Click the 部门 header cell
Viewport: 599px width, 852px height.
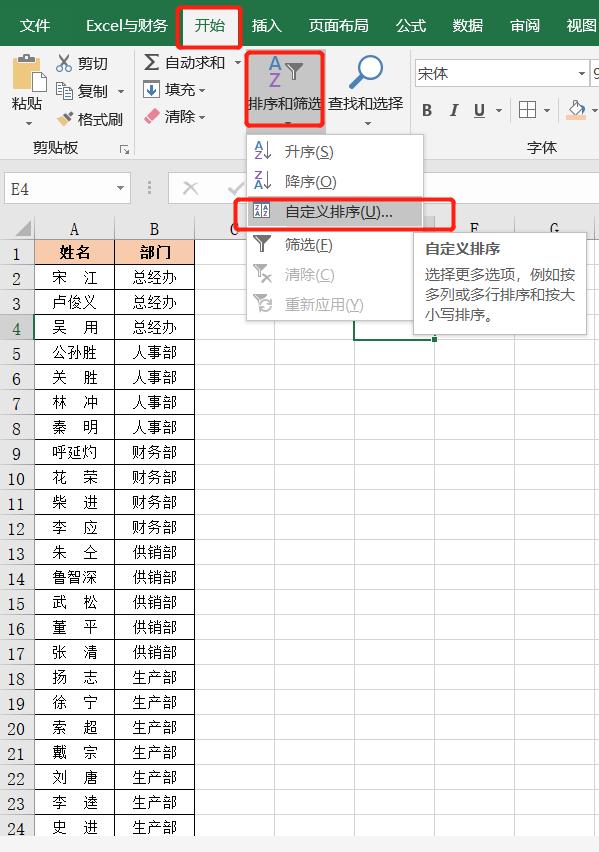[x=154, y=253]
